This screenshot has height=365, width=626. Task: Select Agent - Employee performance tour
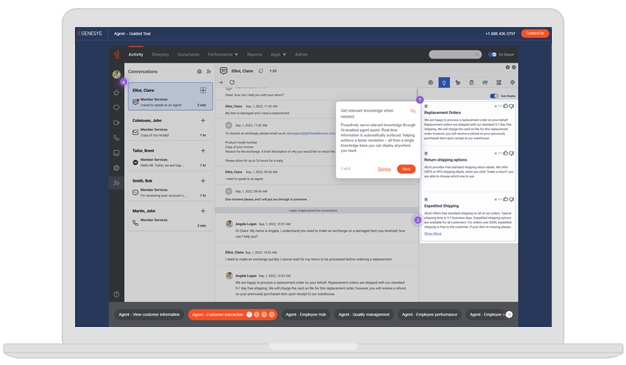(x=430, y=315)
